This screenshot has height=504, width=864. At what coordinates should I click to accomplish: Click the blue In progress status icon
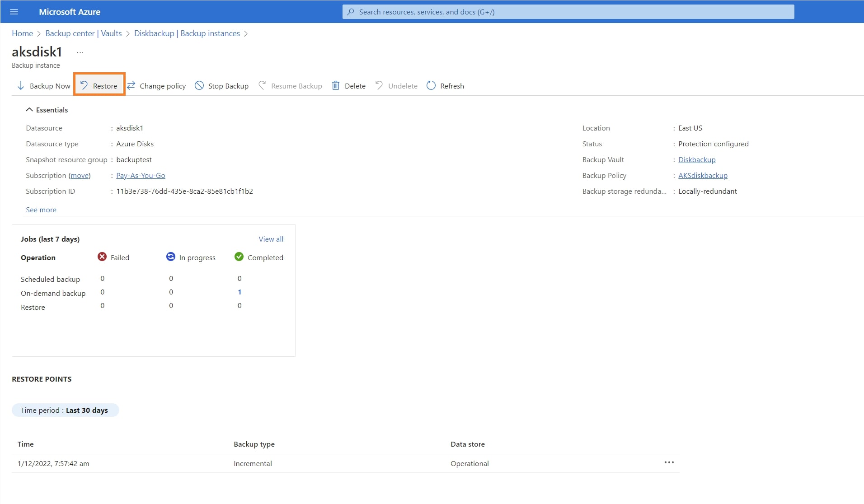tap(170, 257)
